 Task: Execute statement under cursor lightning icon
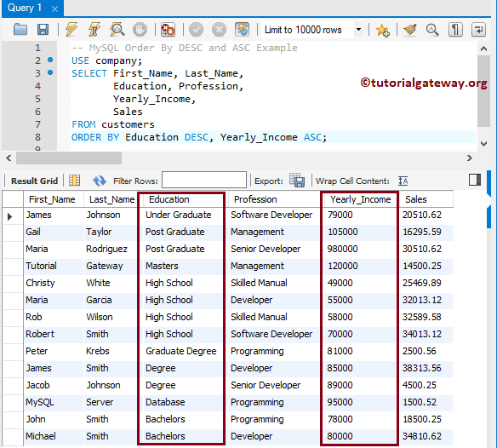(94, 30)
